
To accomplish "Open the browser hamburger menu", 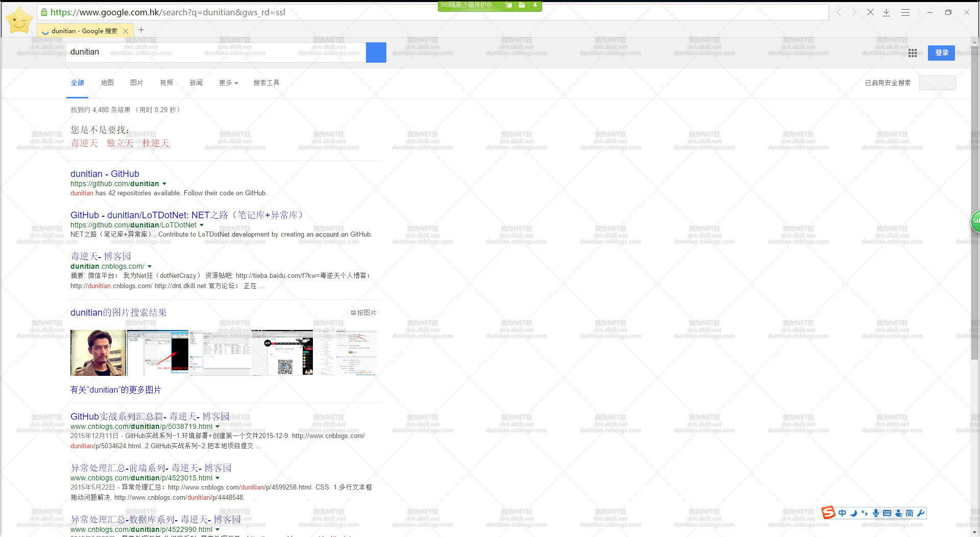I will click(905, 12).
